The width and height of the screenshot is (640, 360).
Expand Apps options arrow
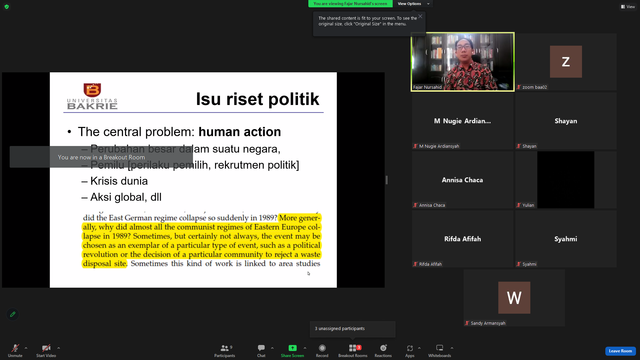tap(419, 348)
